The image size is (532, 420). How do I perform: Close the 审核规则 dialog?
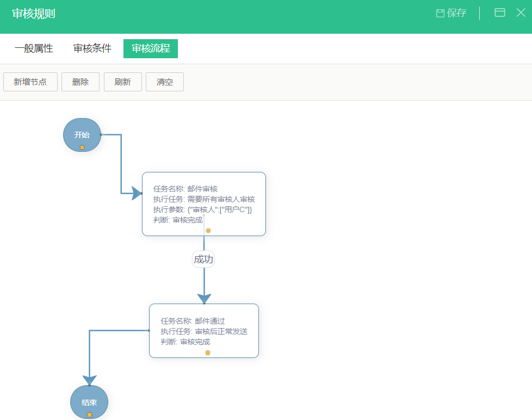(521, 13)
